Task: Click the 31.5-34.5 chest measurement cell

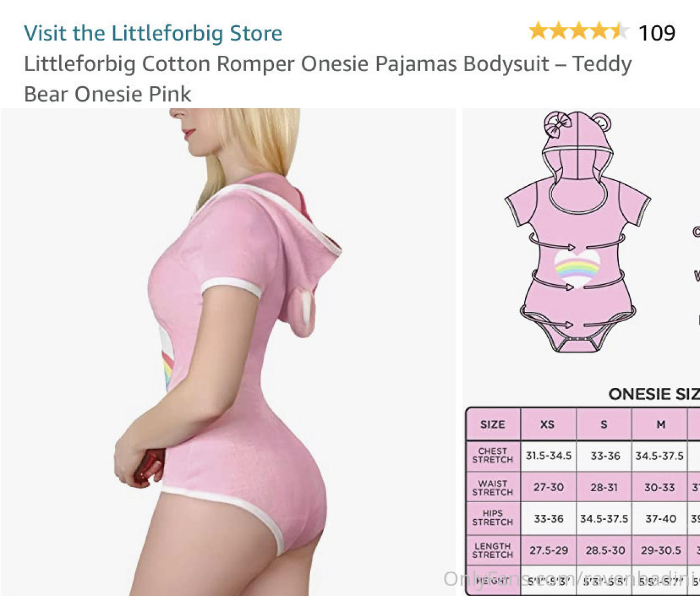Action: pyautogui.click(x=548, y=456)
